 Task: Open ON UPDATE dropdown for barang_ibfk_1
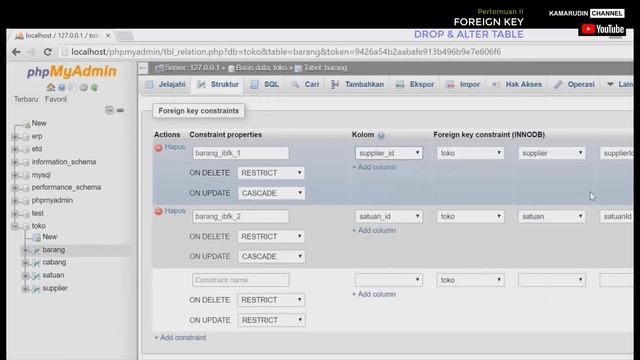[x=271, y=193]
